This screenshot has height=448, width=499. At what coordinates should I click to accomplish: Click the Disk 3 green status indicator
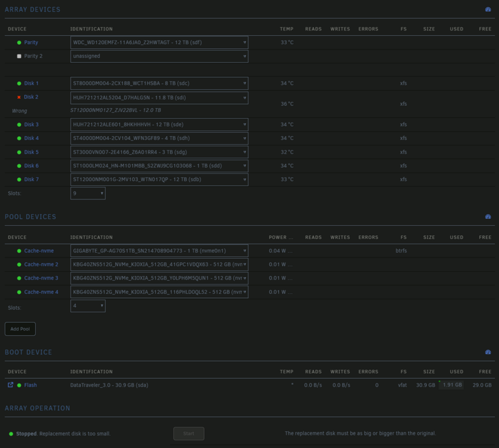[x=19, y=124]
